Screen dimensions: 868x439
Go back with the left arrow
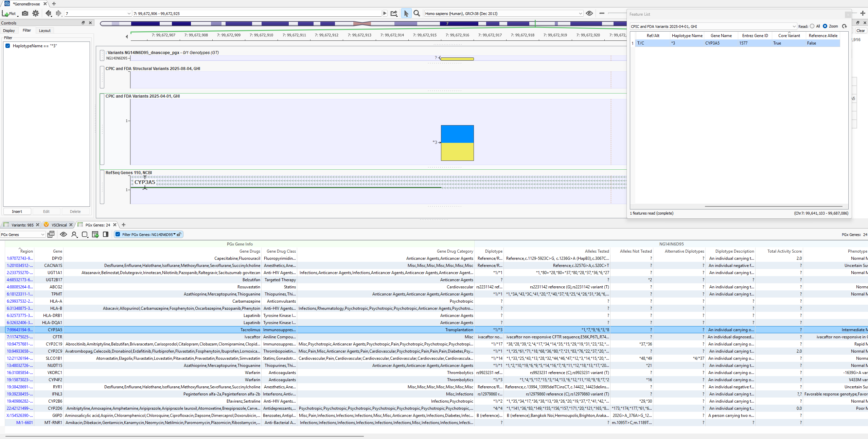click(x=48, y=13)
